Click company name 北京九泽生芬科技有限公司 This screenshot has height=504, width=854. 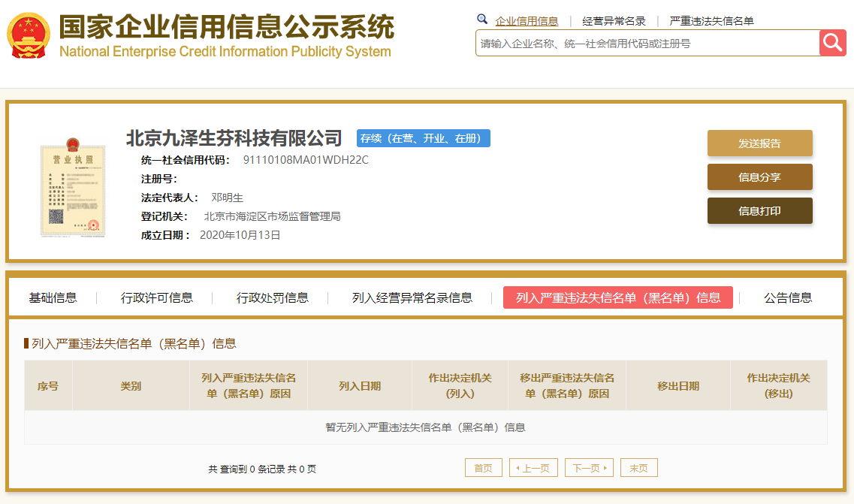[x=234, y=138]
